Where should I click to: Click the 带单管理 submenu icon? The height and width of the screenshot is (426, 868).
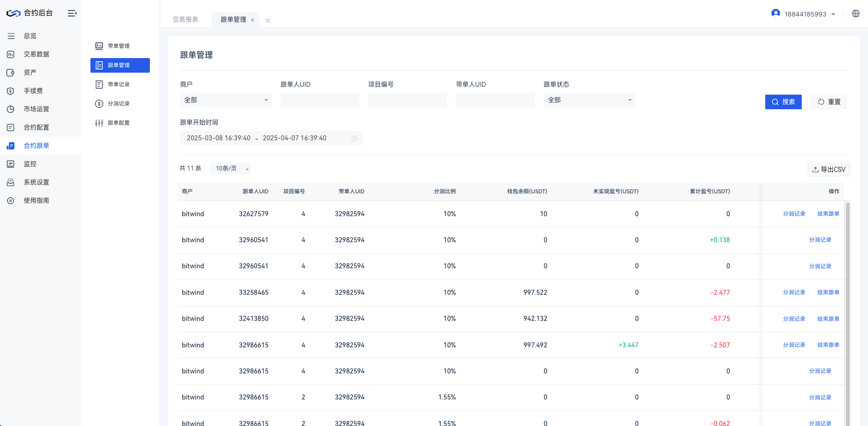pos(99,46)
